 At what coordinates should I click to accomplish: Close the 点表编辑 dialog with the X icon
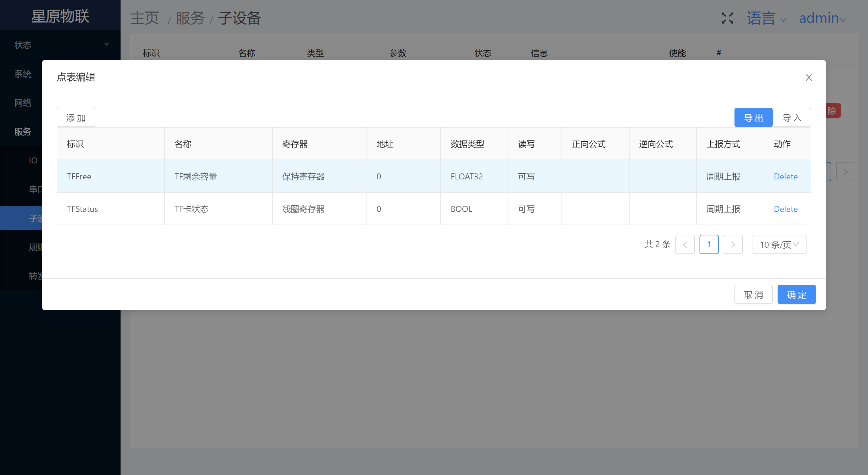click(x=808, y=77)
